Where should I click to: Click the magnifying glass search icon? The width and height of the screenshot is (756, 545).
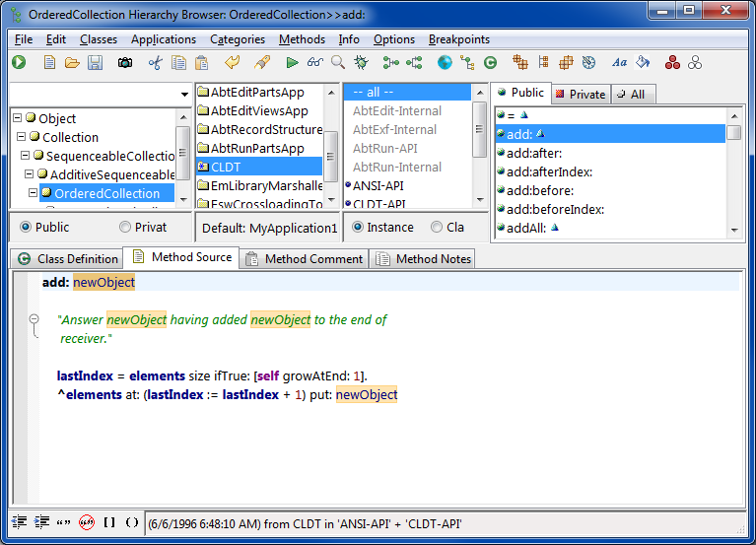pos(338,63)
